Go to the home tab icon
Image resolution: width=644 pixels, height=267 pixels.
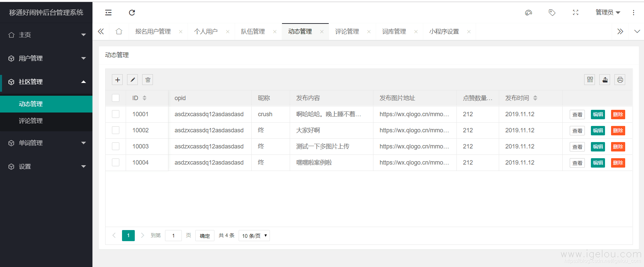click(x=119, y=31)
